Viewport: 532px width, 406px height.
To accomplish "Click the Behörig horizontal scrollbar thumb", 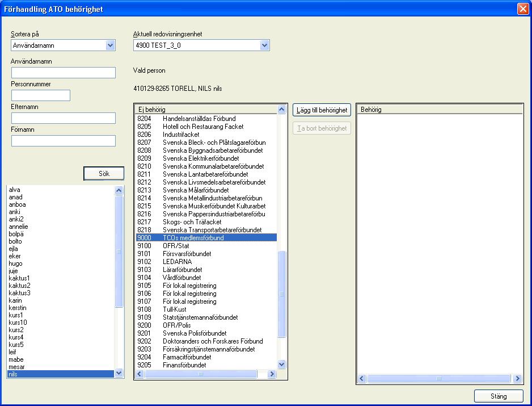I will (x=438, y=378).
